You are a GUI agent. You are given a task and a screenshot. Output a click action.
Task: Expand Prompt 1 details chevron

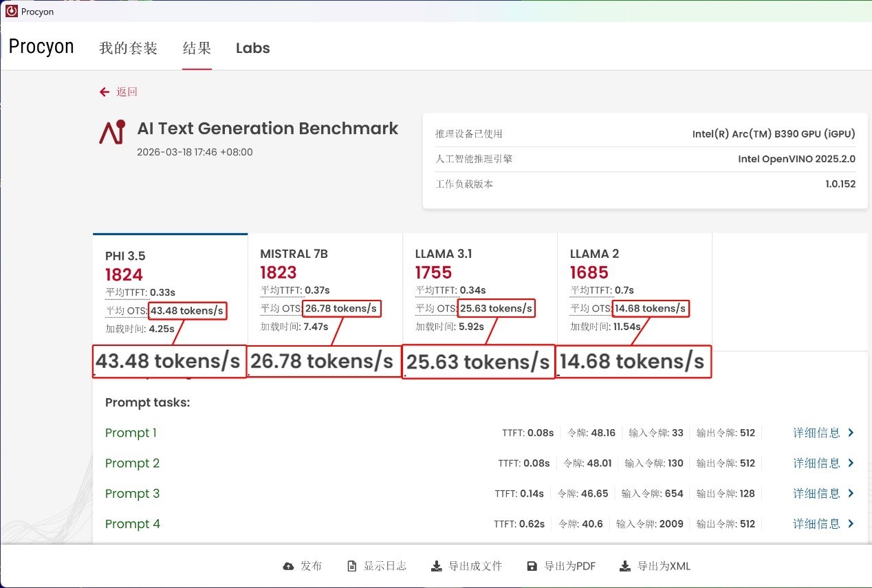[851, 433]
